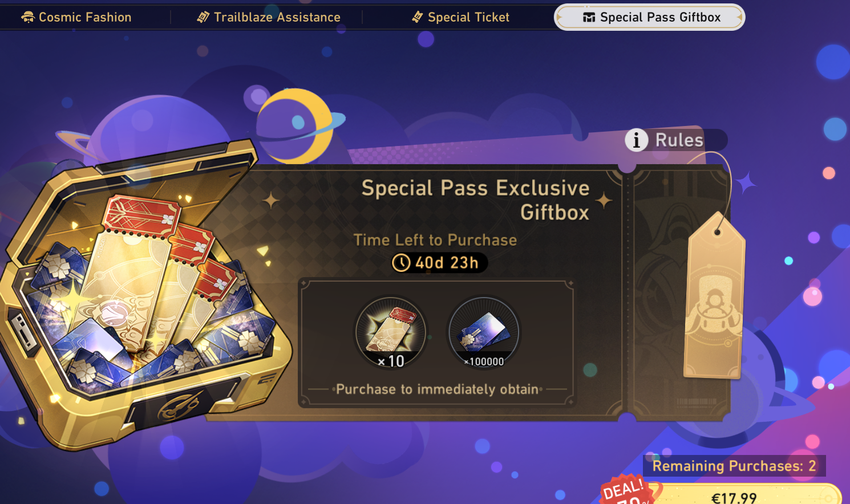
Task: Click the golden hanging price tag
Action: click(x=714, y=295)
